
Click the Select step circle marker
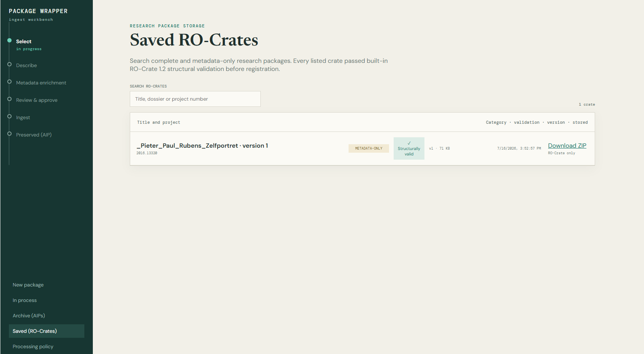click(x=9, y=40)
